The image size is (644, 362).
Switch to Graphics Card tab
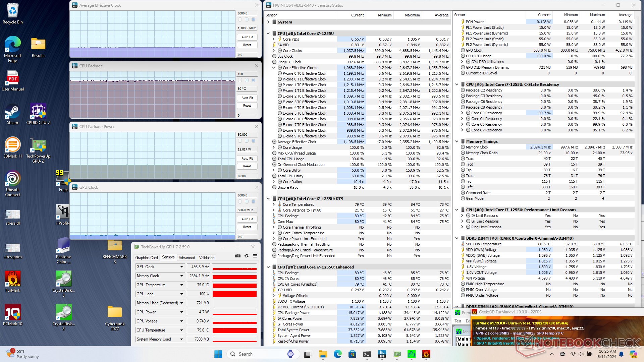point(146,257)
